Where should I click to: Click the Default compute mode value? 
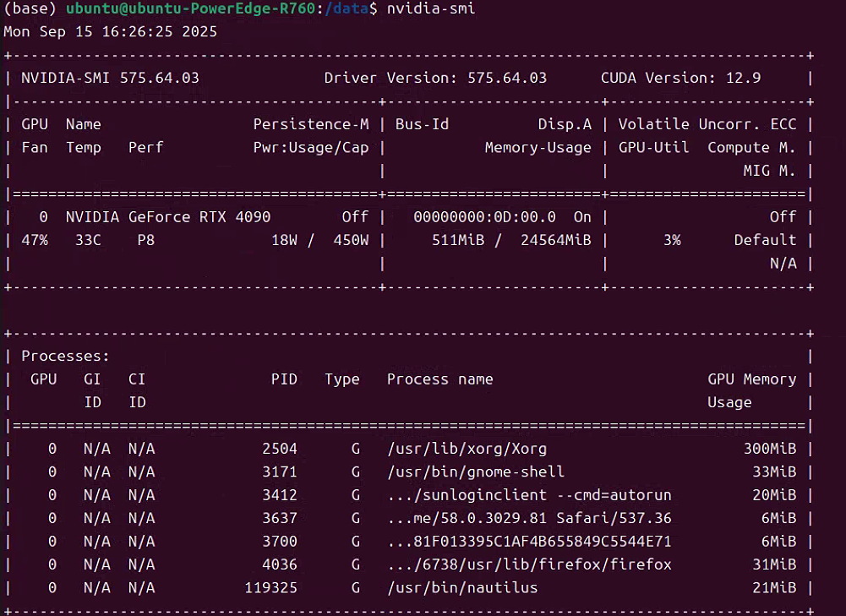pos(765,241)
